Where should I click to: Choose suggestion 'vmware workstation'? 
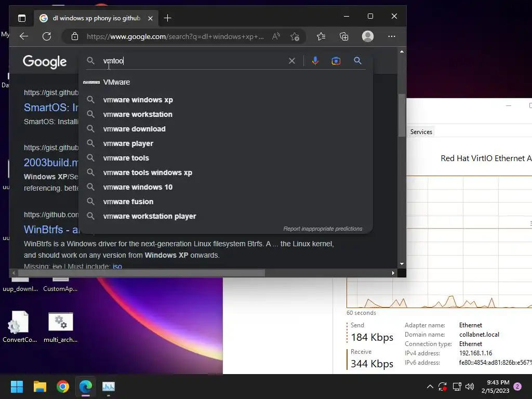click(225, 114)
